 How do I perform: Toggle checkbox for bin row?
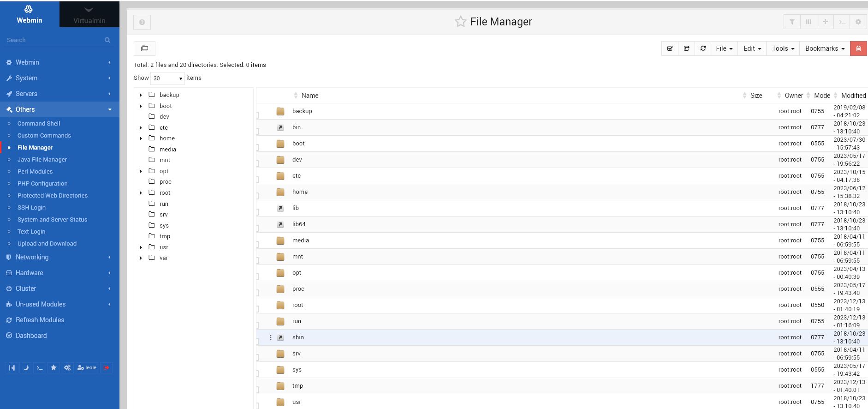point(258,131)
